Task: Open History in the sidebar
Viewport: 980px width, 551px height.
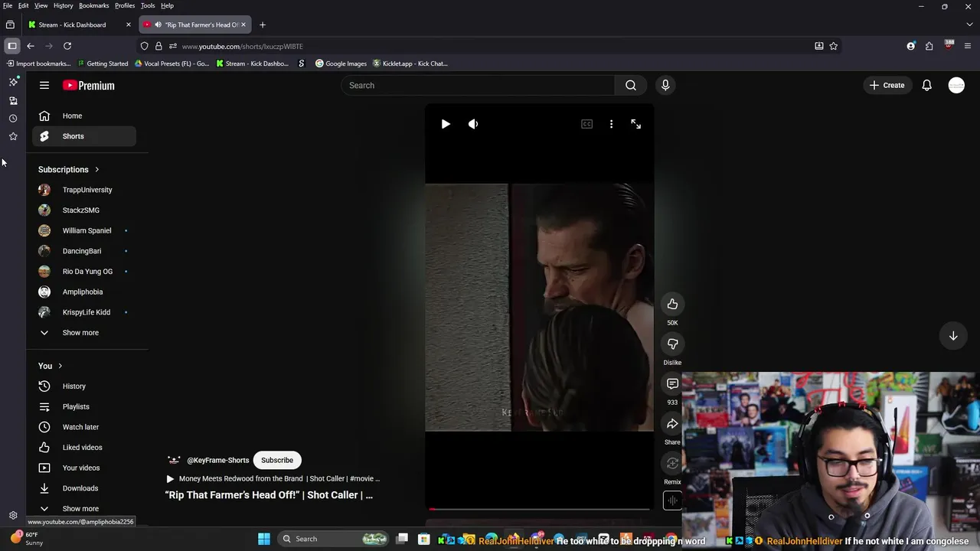Action: [x=84, y=386]
